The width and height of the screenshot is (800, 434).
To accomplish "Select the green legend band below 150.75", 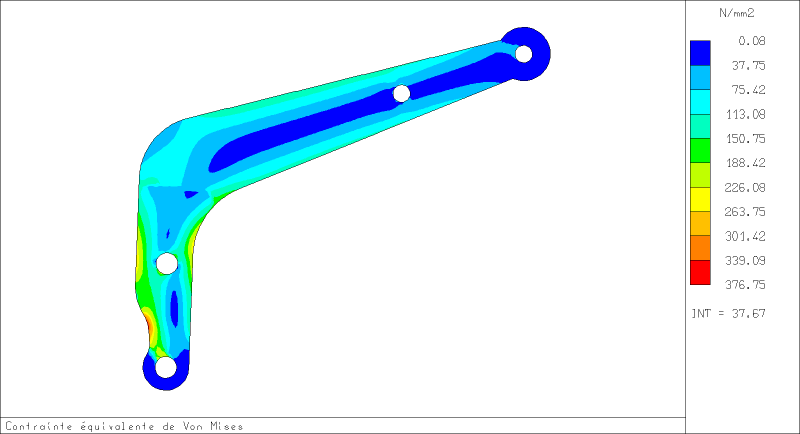I will point(700,150).
